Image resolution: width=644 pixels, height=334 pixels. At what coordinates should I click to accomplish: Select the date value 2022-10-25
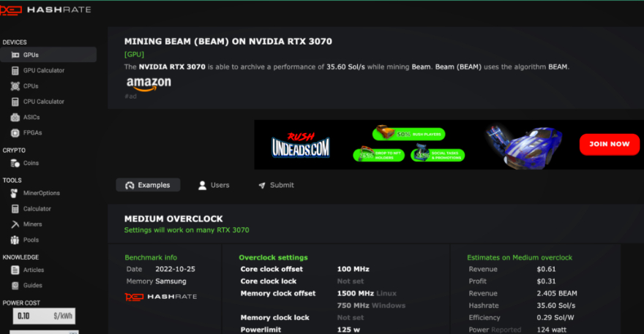point(175,270)
